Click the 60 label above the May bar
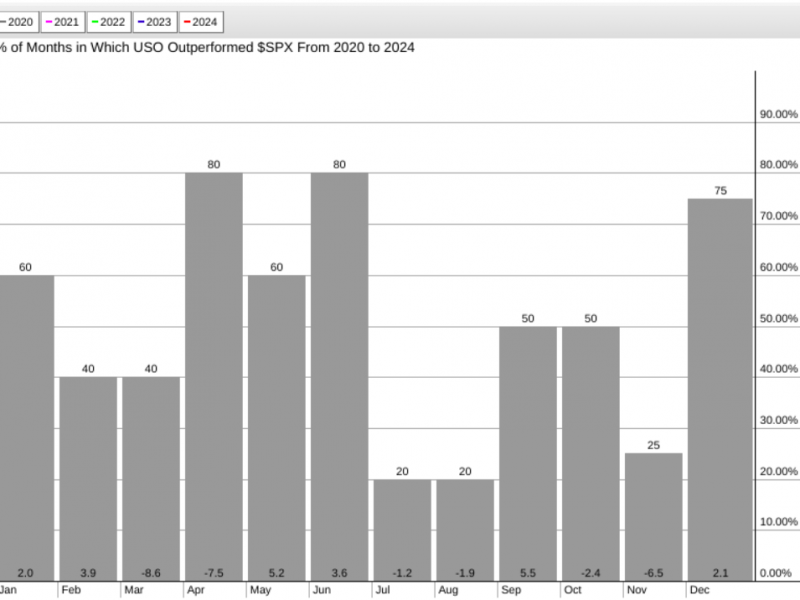The image size is (800, 600). 277,267
